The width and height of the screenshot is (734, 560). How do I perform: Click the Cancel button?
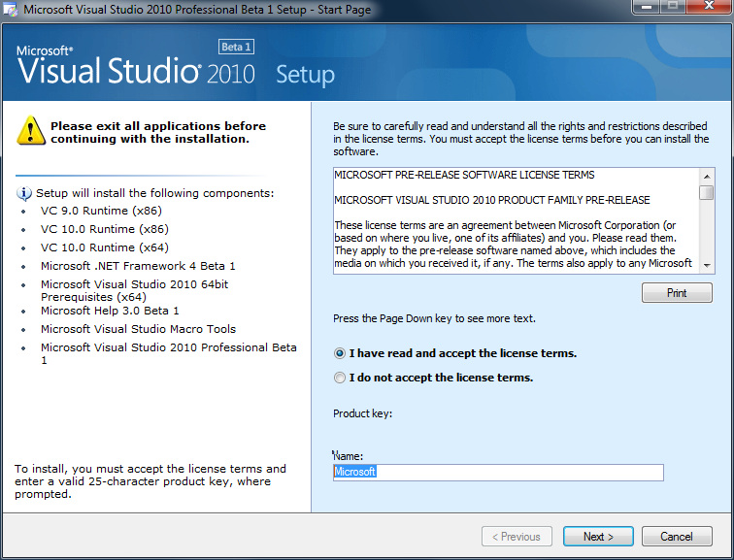[x=677, y=537]
